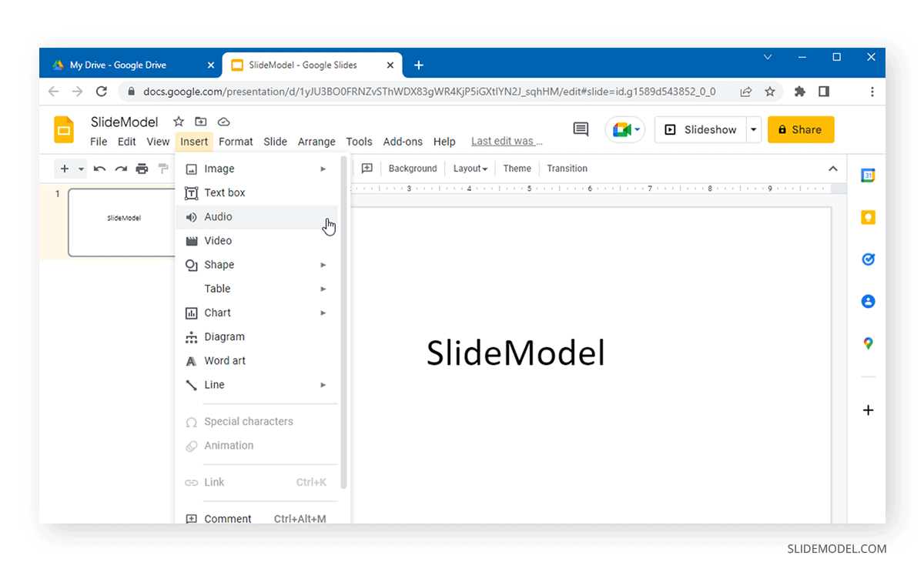Open Google Tasks side panel
Screen dimensions: 924x572
point(868,259)
